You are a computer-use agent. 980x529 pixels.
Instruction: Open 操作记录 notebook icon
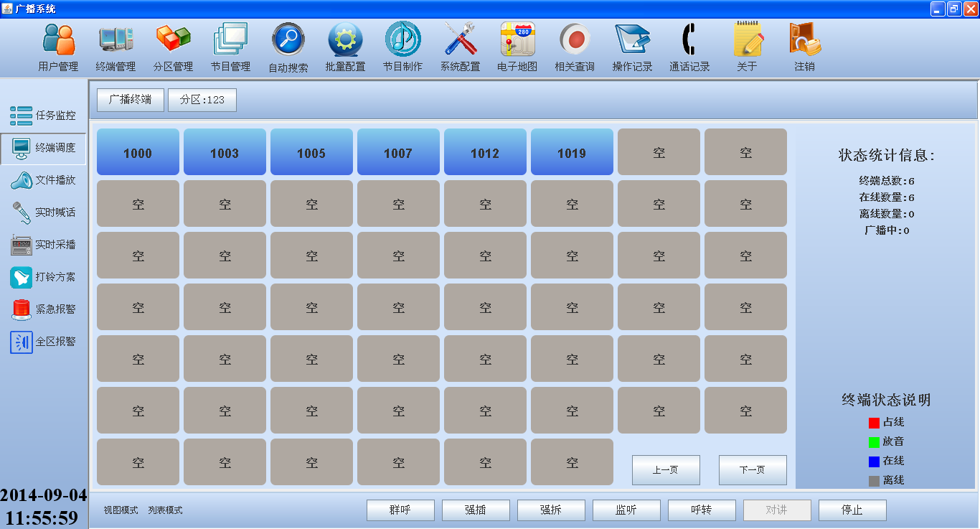632,40
